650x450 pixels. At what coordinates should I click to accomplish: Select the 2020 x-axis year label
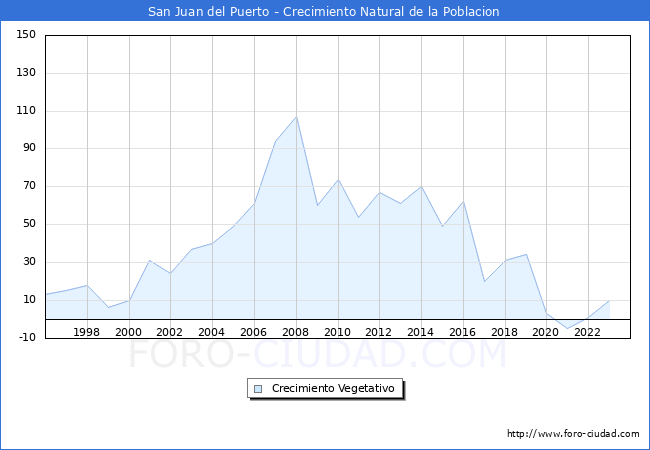point(545,332)
